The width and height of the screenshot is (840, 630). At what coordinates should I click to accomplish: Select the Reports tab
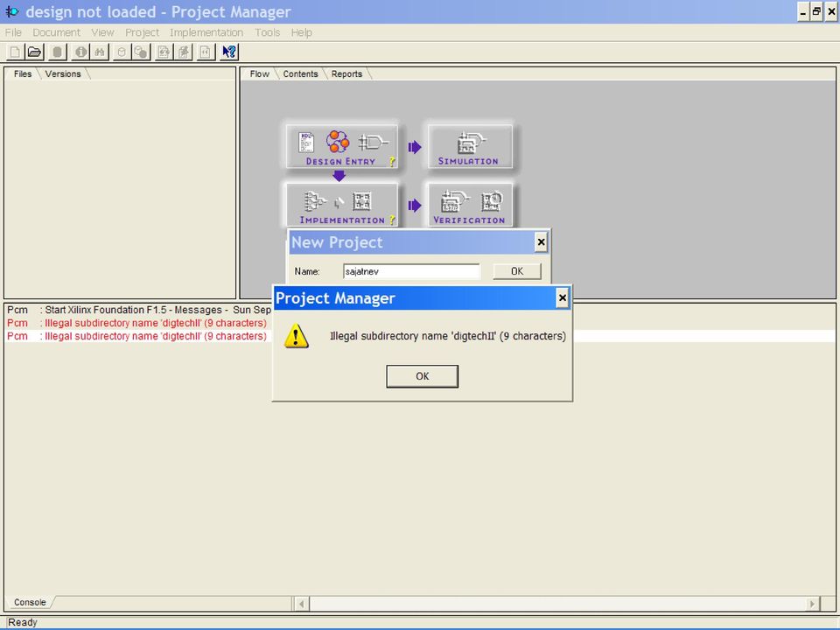pos(346,73)
